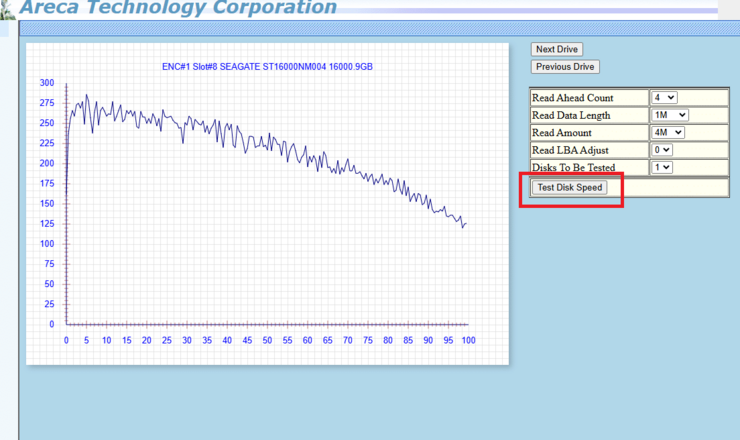Expand the Read LBA Adjust dropdown
The height and width of the screenshot is (440, 740).
point(662,150)
